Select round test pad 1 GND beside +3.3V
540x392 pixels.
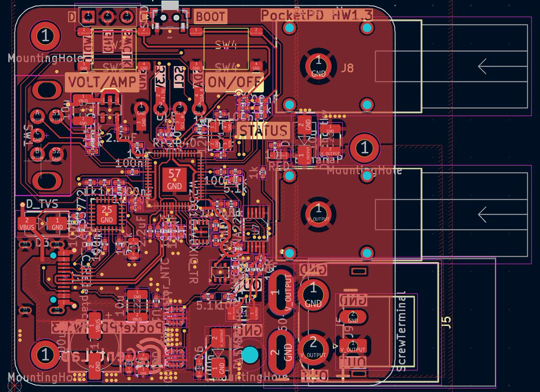[x=141, y=109]
